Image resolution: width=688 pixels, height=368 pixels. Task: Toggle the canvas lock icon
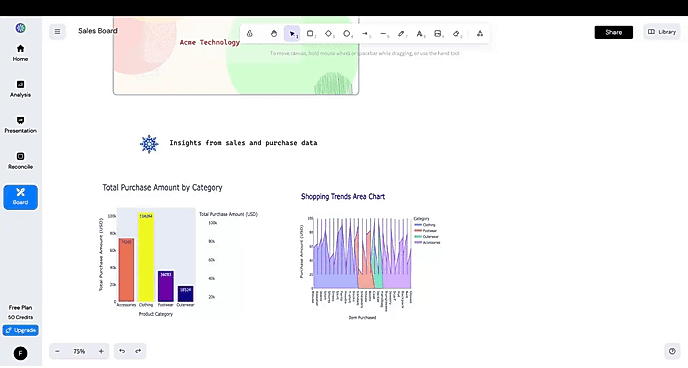[250, 34]
